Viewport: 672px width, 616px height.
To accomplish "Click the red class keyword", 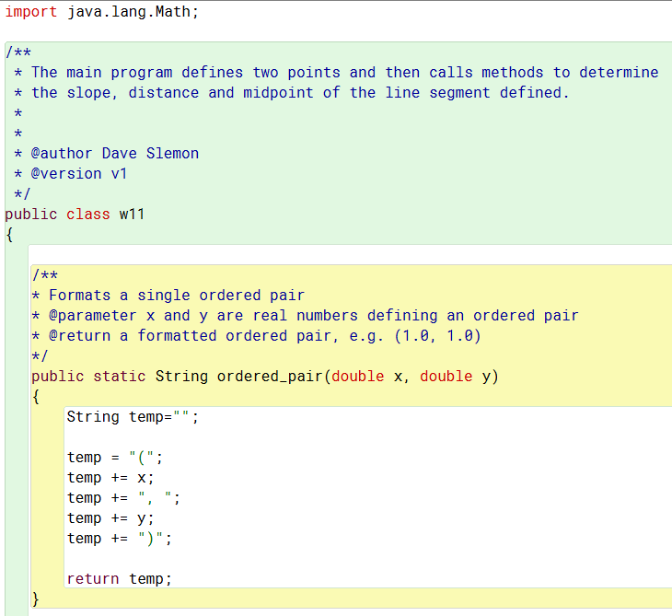I will point(87,214).
